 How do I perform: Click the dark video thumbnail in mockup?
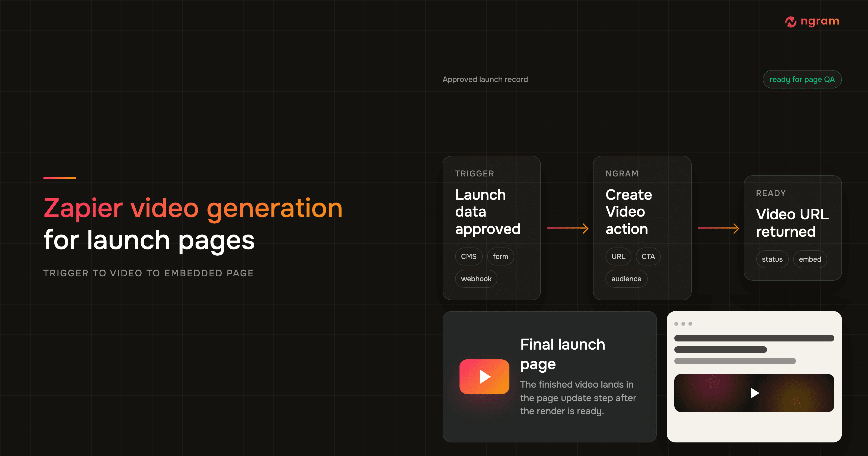point(754,393)
